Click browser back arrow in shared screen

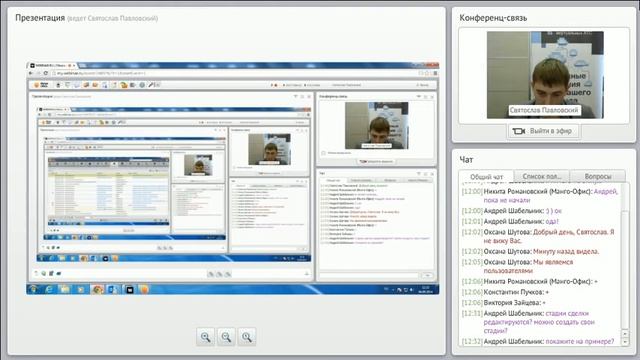click(x=32, y=73)
